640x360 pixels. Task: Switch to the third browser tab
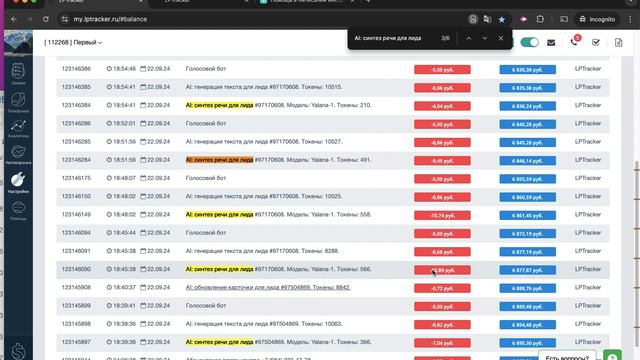(x=307, y=2)
